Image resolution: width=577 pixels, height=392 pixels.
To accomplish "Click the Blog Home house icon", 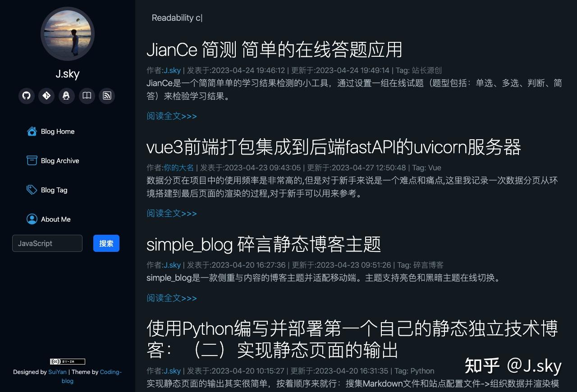I will [32, 131].
